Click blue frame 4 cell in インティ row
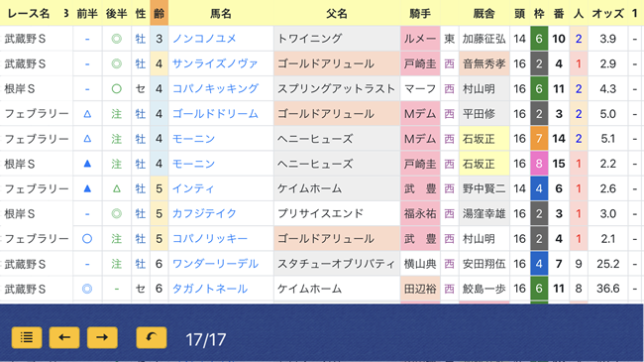This screenshot has width=644, height=362. (x=539, y=188)
